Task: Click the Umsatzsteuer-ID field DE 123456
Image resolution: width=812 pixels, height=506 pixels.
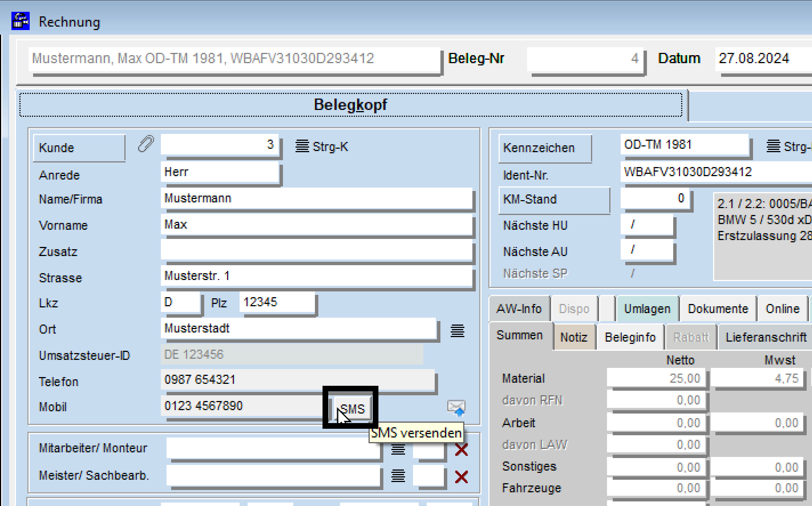Action: tap(292, 355)
